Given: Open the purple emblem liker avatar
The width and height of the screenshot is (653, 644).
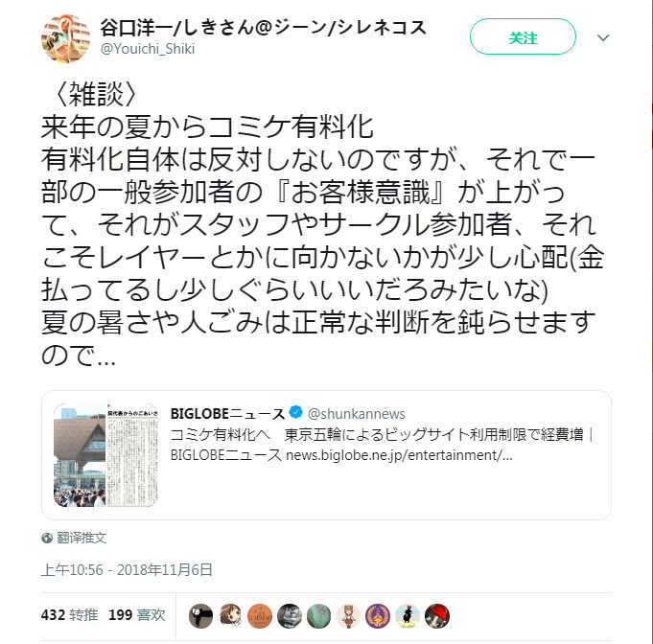Looking at the screenshot, I should (x=378, y=616).
